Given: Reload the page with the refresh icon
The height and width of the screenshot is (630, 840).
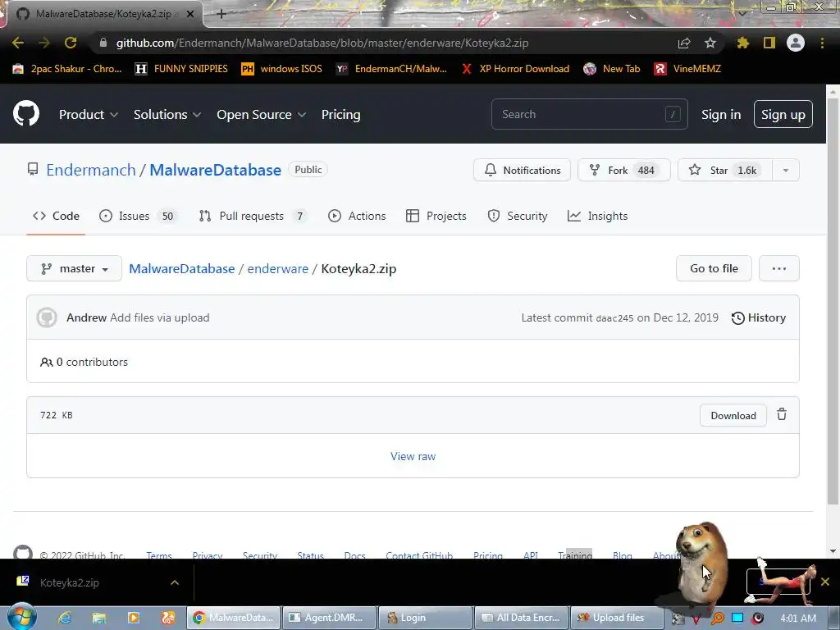Looking at the screenshot, I should [x=71, y=43].
